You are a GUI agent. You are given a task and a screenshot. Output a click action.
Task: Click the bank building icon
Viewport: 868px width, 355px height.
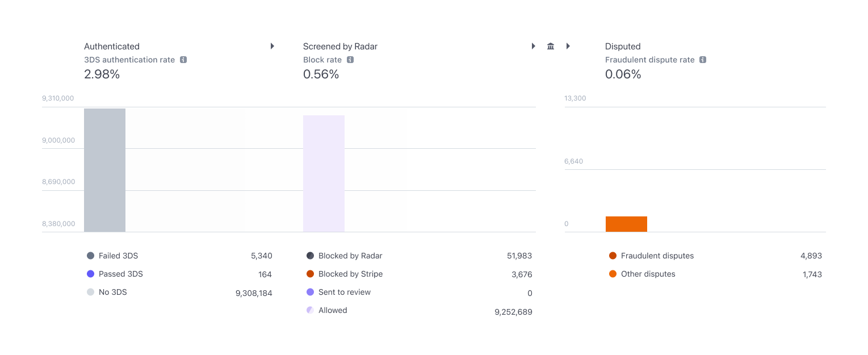coord(550,46)
